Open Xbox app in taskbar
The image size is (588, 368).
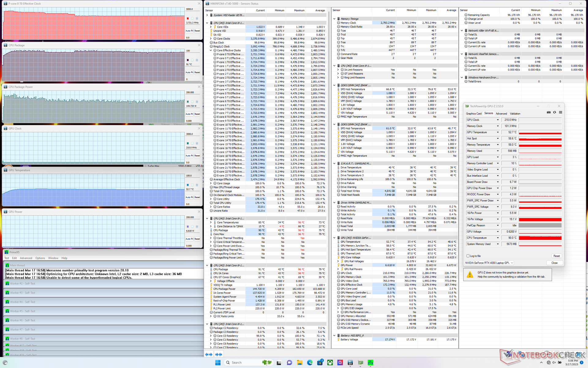pyautogui.click(x=330, y=362)
